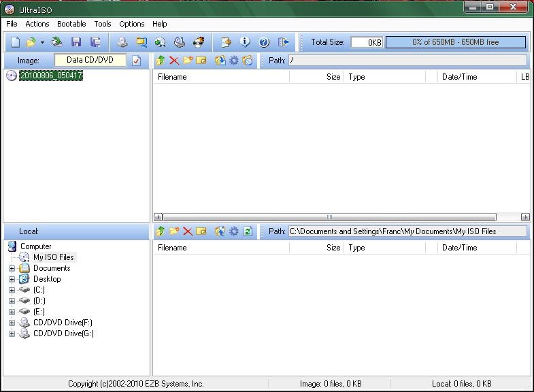
Task: Select Computer in the Local tree
Action: coord(36,246)
